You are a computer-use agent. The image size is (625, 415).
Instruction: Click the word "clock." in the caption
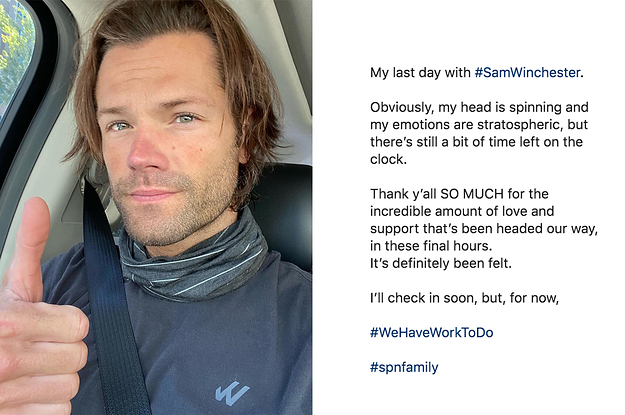click(x=390, y=159)
